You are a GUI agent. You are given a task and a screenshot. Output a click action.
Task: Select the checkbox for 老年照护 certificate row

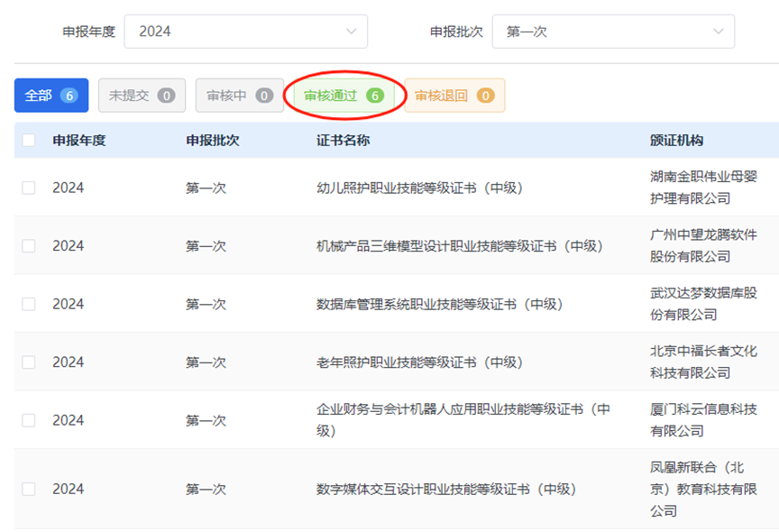29,362
